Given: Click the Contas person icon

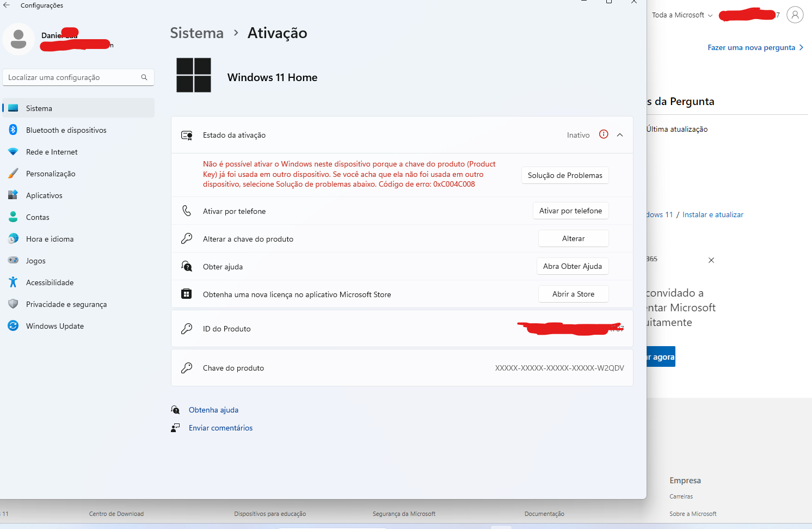Looking at the screenshot, I should pyautogui.click(x=13, y=217).
